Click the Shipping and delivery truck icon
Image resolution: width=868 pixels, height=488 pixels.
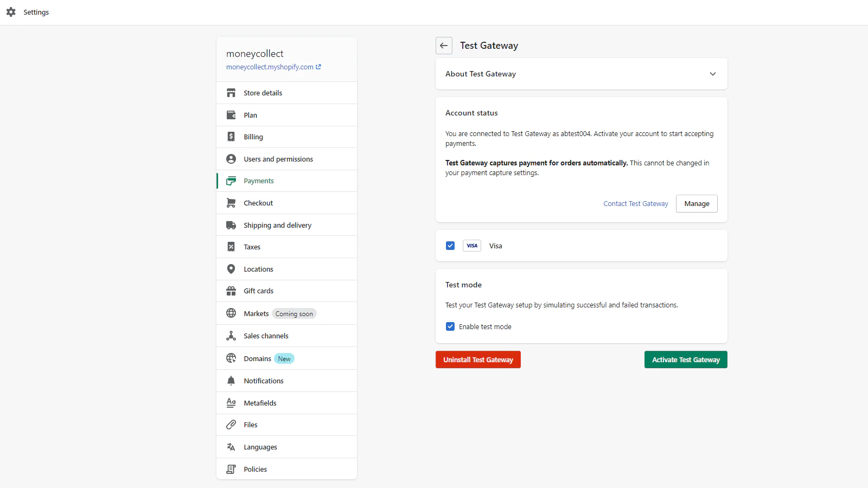click(231, 225)
